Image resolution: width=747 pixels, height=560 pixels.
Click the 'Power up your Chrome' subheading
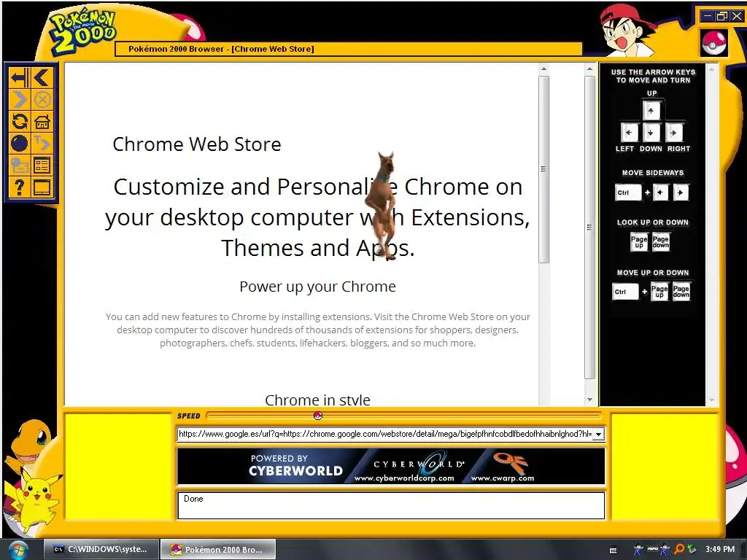318,287
